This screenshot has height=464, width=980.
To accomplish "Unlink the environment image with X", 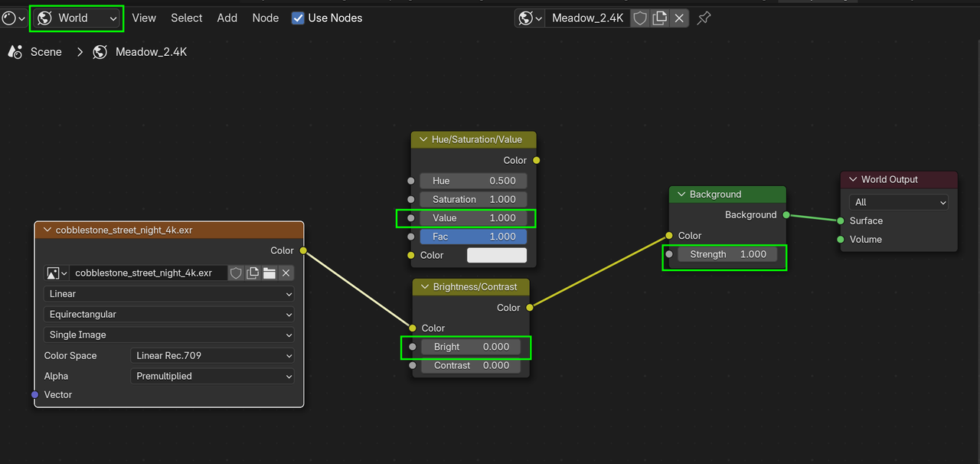I will [286, 273].
